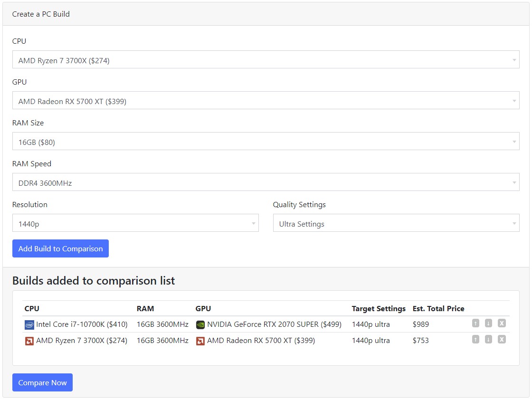This screenshot has width=532, height=400.
Task: Move the AMD Ryzen 7 3700X build down
Action: pos(488,339)
